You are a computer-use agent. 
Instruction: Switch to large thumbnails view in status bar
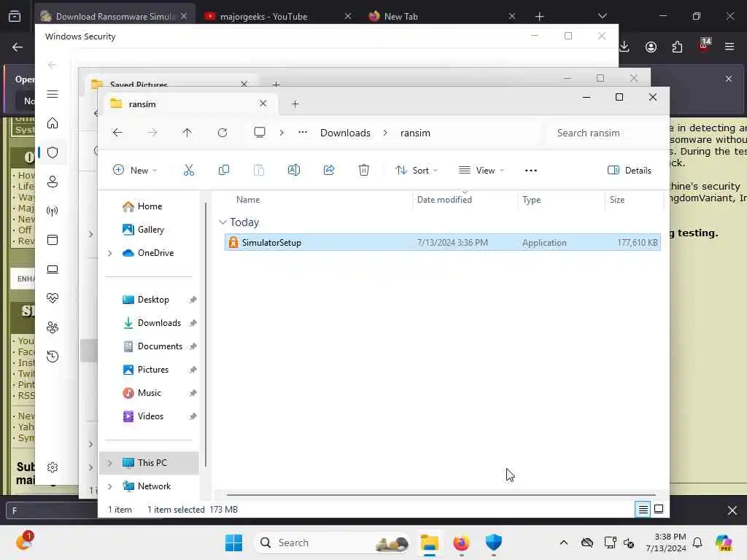(x=659, y=510)
